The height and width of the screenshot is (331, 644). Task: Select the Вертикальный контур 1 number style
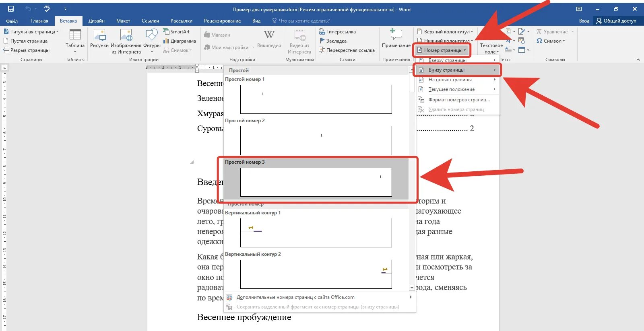pyautogui.click(x=316, y=229)
